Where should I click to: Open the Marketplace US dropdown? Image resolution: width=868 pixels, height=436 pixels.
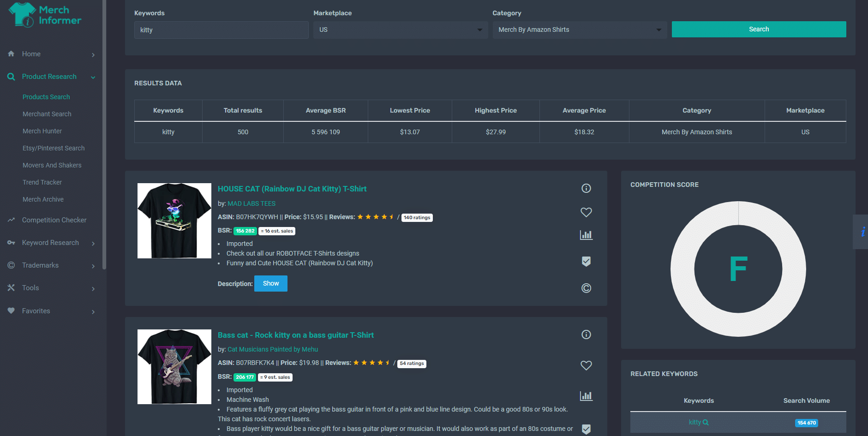(400, 30)
